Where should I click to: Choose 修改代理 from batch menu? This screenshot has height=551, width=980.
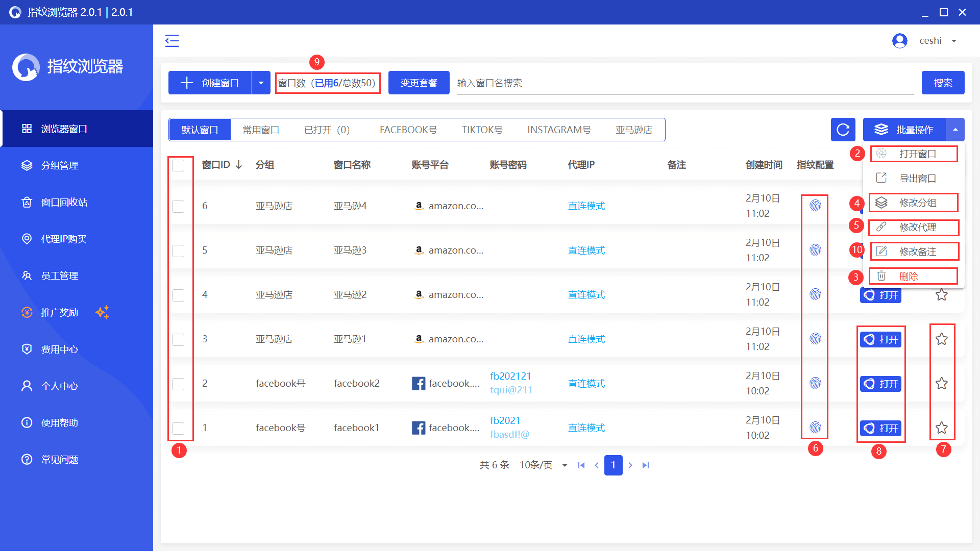click(917, 227)
